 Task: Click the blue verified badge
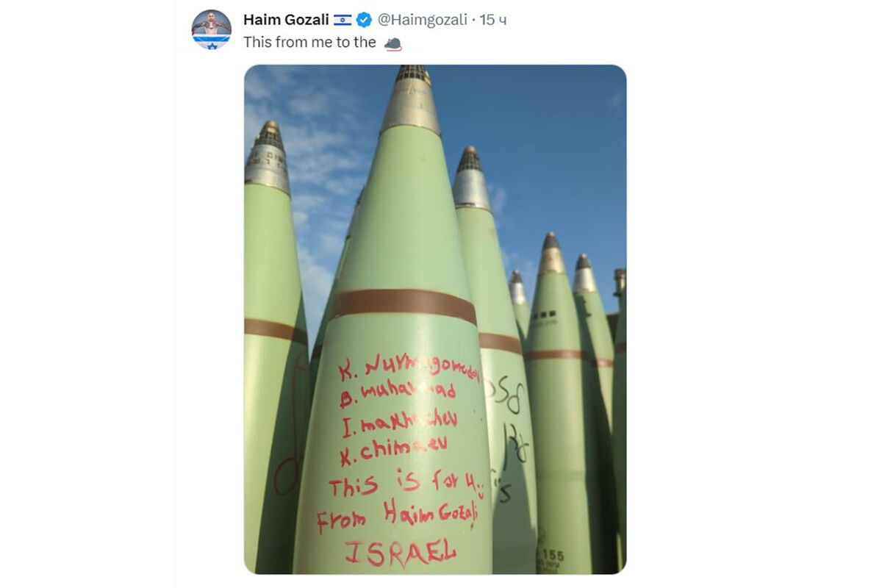364,20
